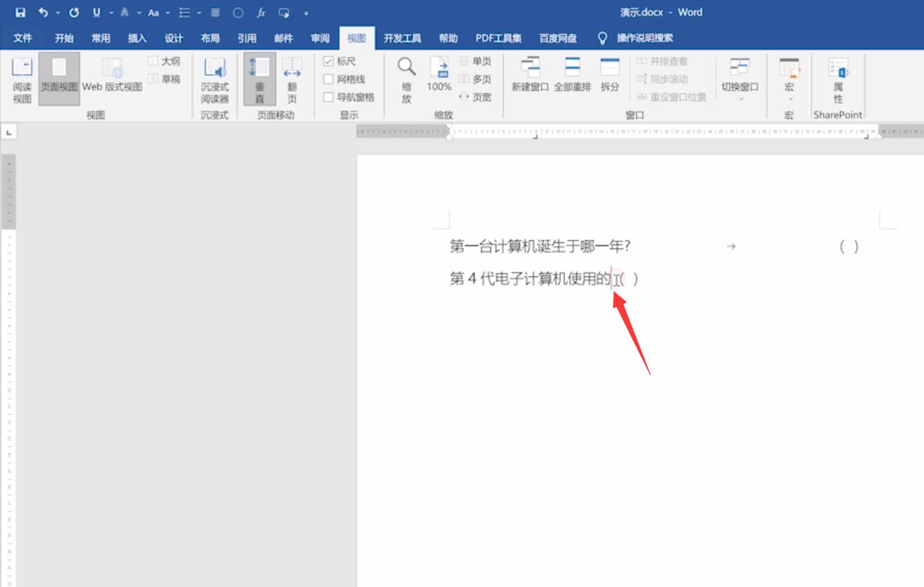This screenshot has width=924, height=587.
Task: Switch to Read Mode (阅读视图)
Action: coord(22,80)
